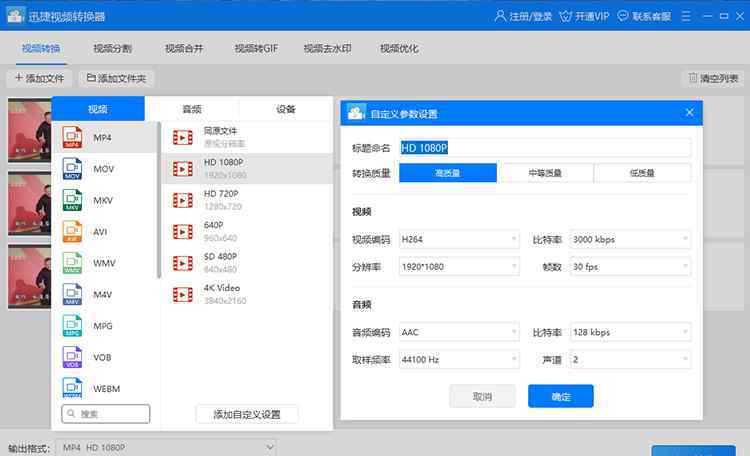
Task: Select the 音频 format category tab
Action: point(192,109)
